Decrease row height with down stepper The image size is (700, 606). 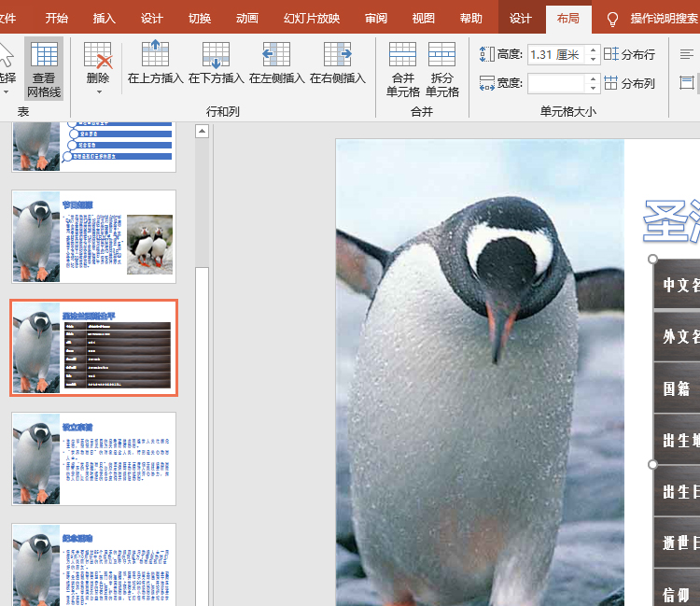pos(593,60)
